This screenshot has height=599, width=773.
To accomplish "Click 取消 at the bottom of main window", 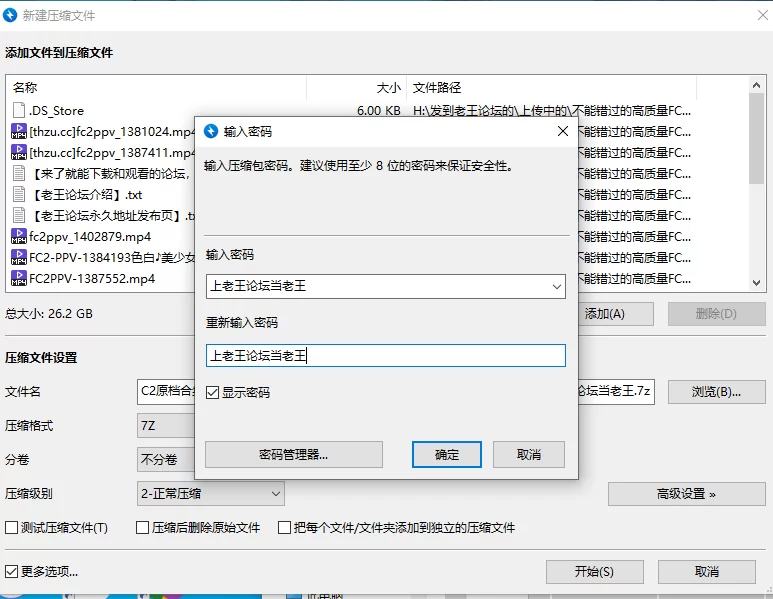I will (x=706, y=571).
